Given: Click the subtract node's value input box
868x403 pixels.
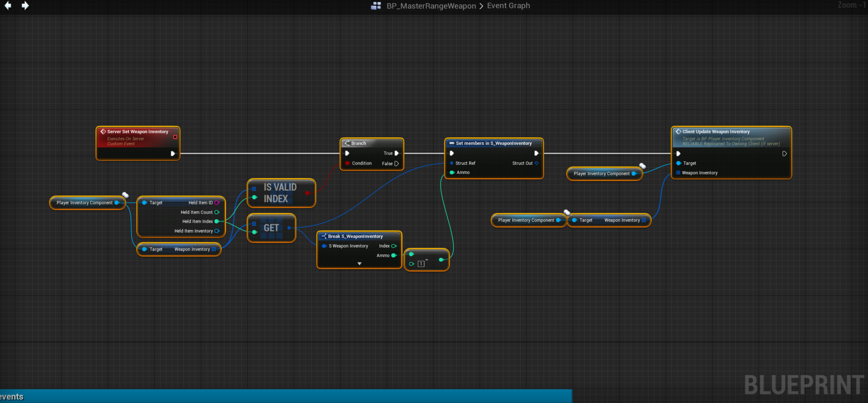Looking at the screenshot, I should click(421, 264).
